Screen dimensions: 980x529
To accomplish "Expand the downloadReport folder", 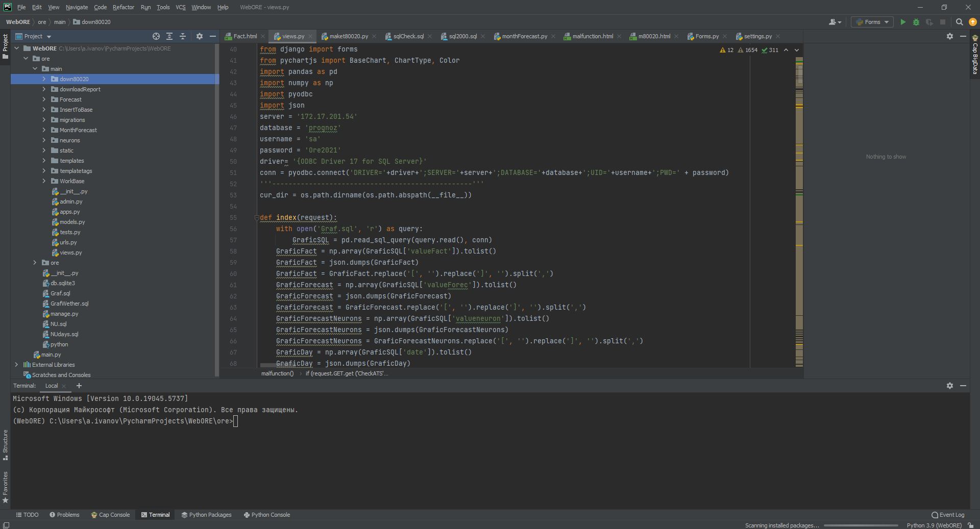I will 44,89.
